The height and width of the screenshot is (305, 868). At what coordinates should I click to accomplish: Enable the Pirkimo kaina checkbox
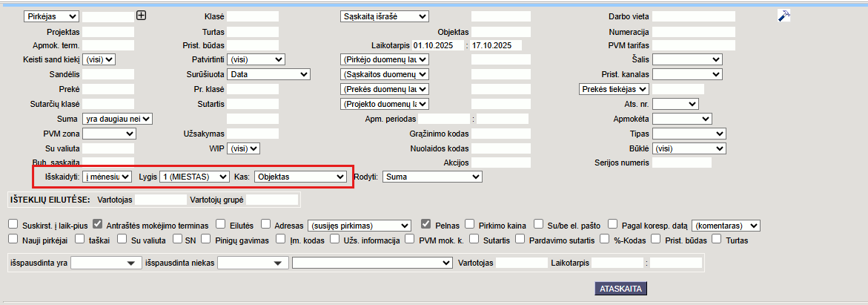(471, 225)
